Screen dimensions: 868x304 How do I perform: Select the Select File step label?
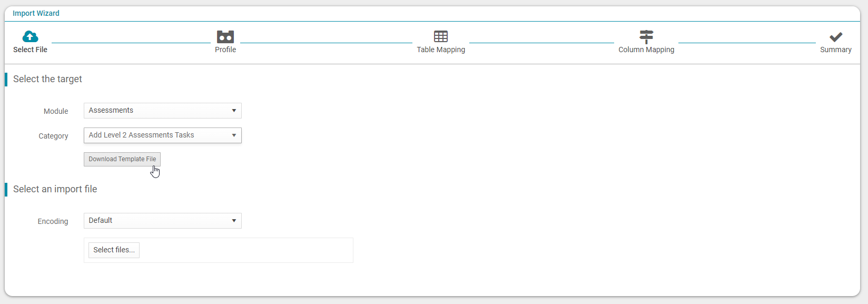(x=30, y=50)
